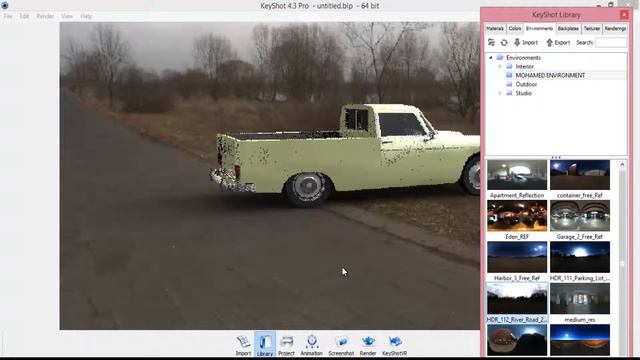Select the Apartment_Reflection environment thumbnail
The height and width of the screenshot is (360, 640).
click(517, 175)
